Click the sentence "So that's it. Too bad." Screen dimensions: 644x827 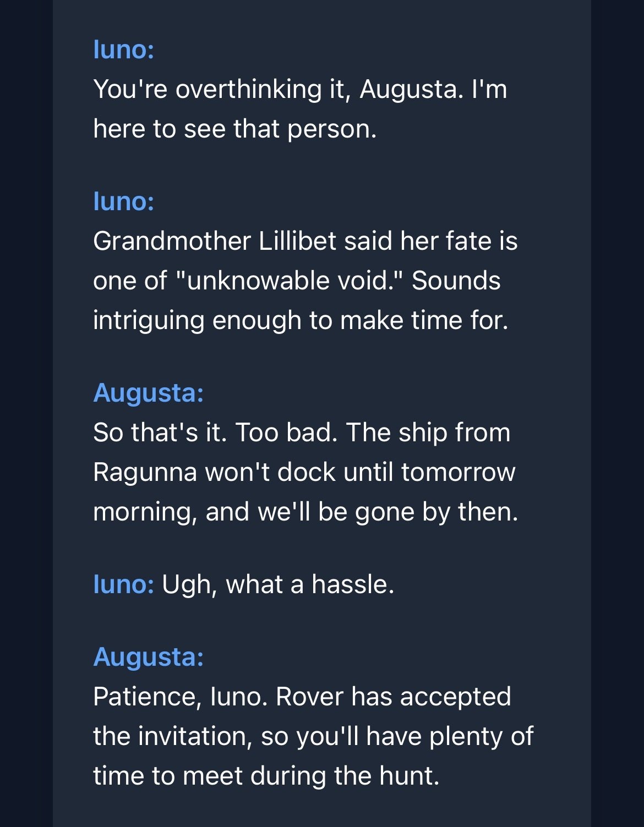[215, 432]
